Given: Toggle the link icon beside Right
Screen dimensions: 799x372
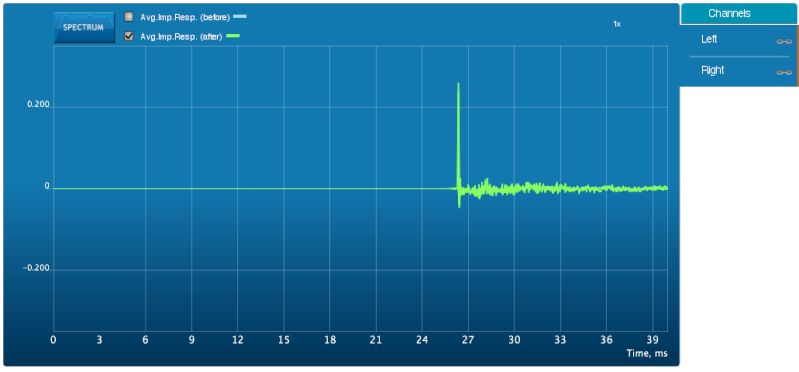Looking at the screenshot, I should (x=784, y=73).
